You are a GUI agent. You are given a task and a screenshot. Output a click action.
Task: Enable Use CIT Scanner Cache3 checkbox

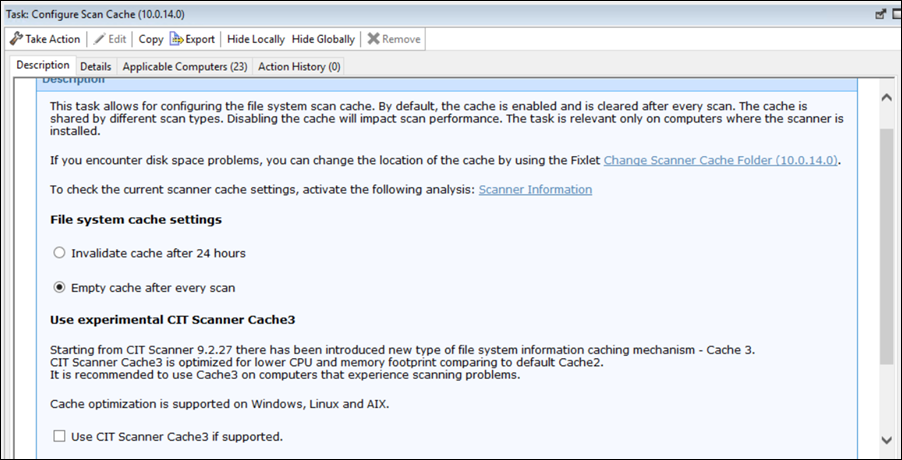pos(59,436)
